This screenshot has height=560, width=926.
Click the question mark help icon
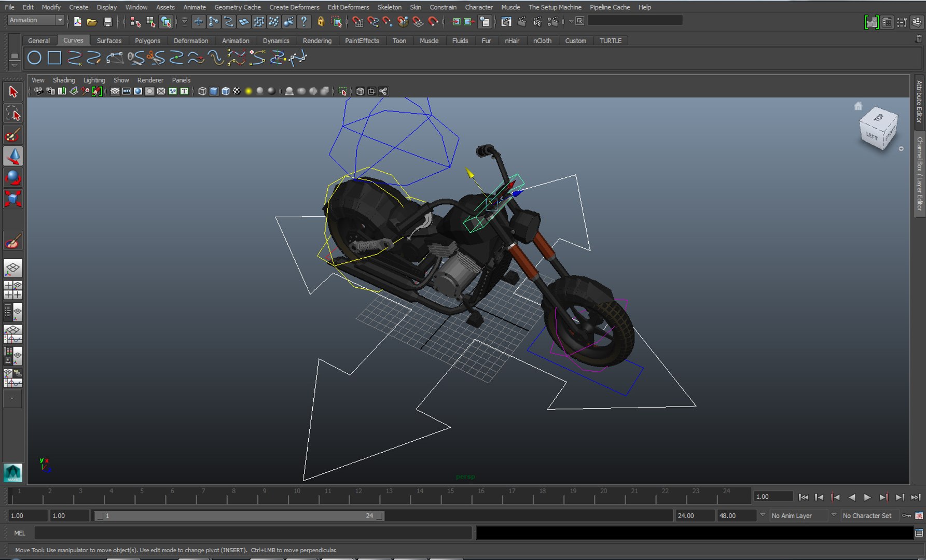click(305, 21)
